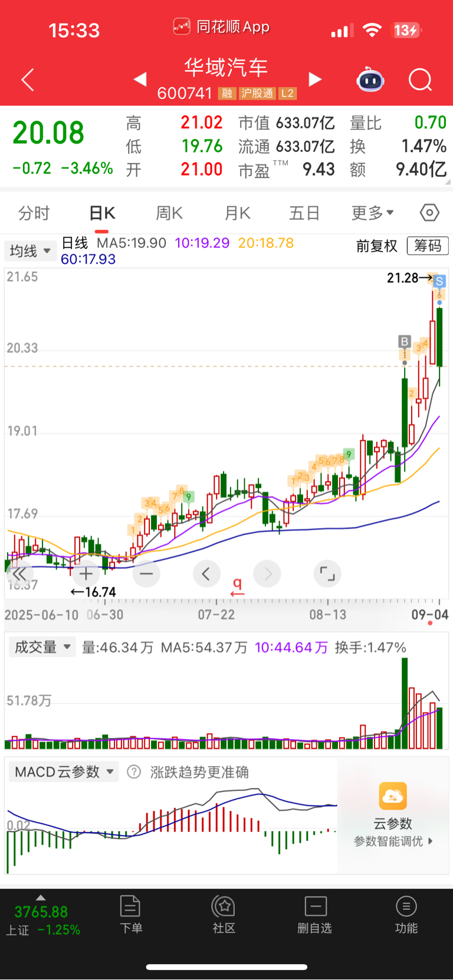Image resolution: width=453 pixels, height=980 pixels.
Task: Tap the red q marker below the chart
Action: [x=237, y=585]
